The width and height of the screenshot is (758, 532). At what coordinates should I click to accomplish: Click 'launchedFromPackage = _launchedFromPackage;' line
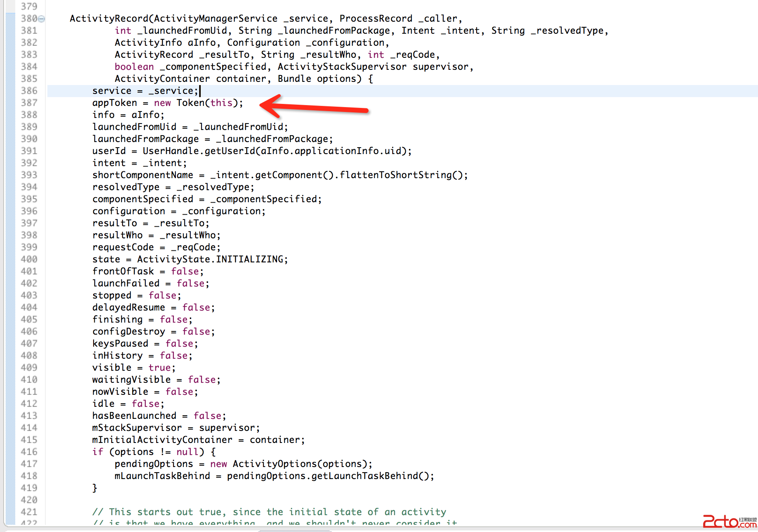pyautogui.click(x=213, y=139)
